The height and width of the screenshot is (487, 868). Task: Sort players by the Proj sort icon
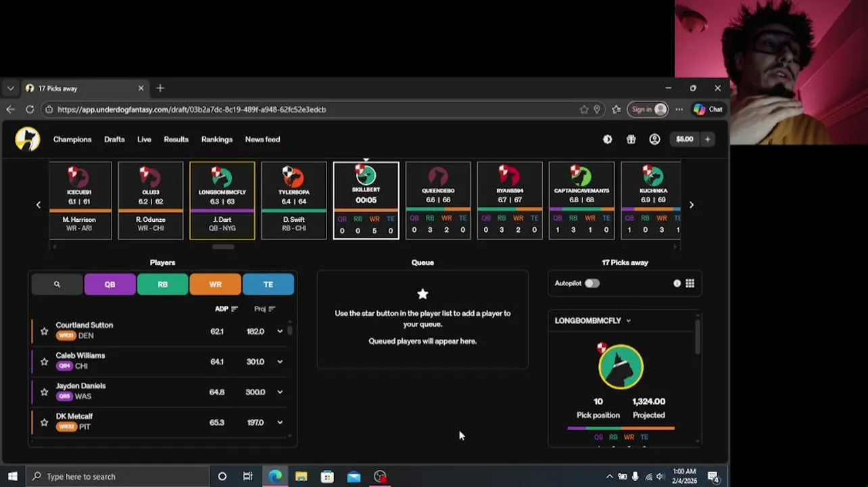point(272,309)
